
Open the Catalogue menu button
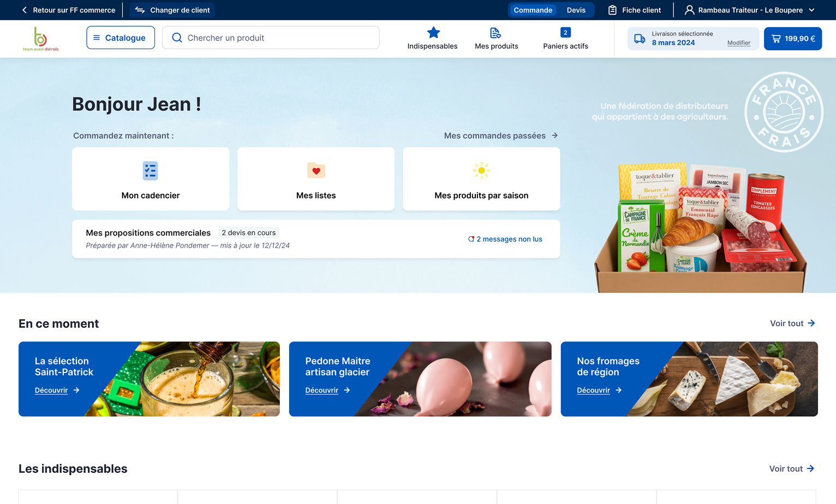[121, 38]
